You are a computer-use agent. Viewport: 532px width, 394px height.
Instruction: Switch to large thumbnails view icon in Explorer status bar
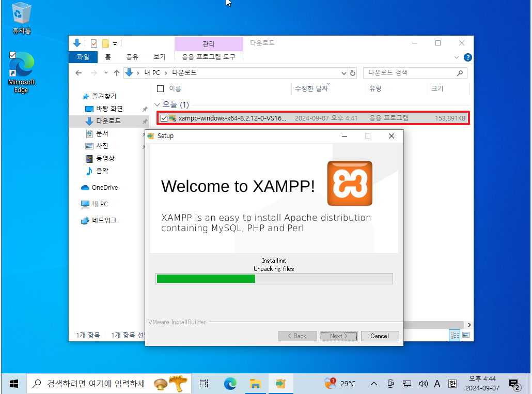466,335
